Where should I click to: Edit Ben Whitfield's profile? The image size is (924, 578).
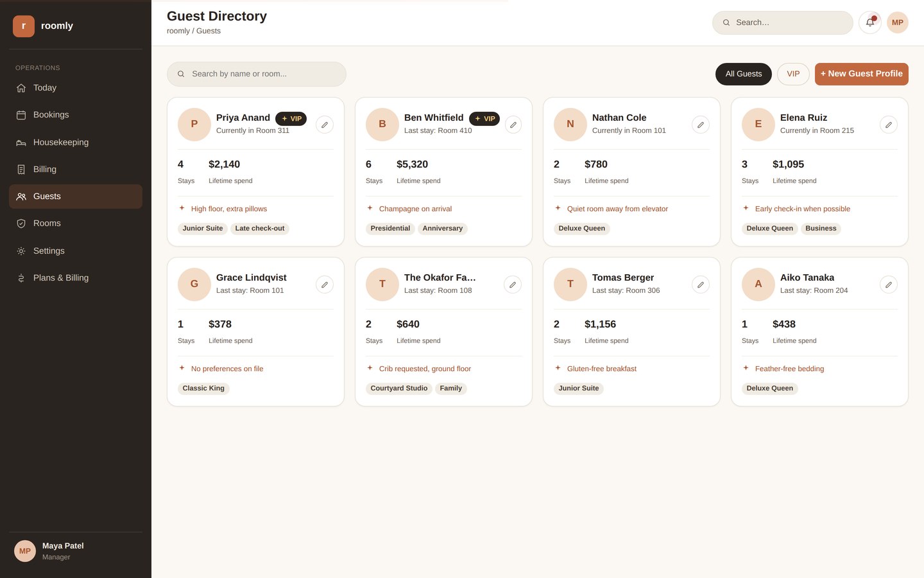(x=513, y=125)
